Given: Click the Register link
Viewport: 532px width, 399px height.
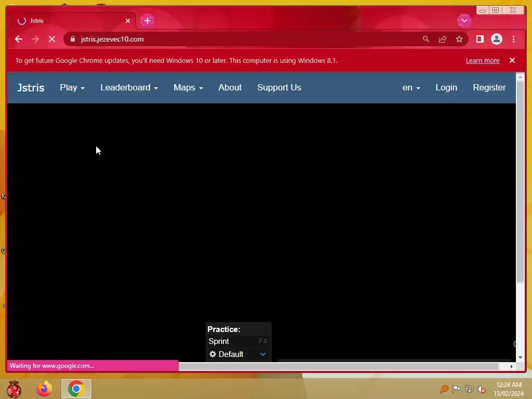Looking at the screenshot, I should click(x=489, y=87).
